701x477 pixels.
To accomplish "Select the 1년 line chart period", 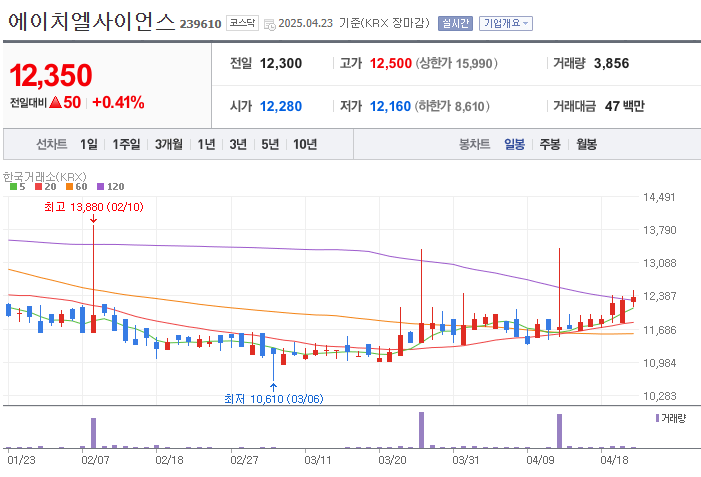I will click(206, 144).
